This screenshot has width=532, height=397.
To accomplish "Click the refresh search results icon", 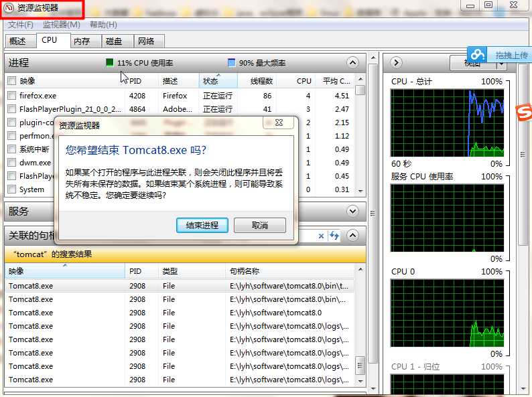I will 334,236.
